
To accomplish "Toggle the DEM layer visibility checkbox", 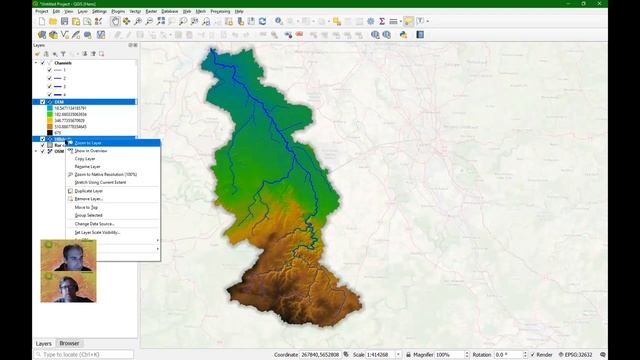I will pos(42,102).
